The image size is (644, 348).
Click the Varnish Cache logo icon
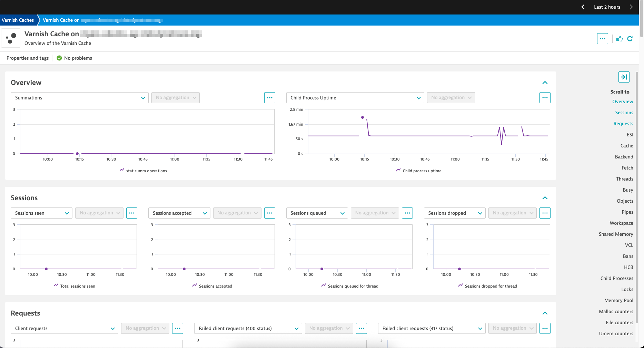pyautogui.click(x=11, y=38)
